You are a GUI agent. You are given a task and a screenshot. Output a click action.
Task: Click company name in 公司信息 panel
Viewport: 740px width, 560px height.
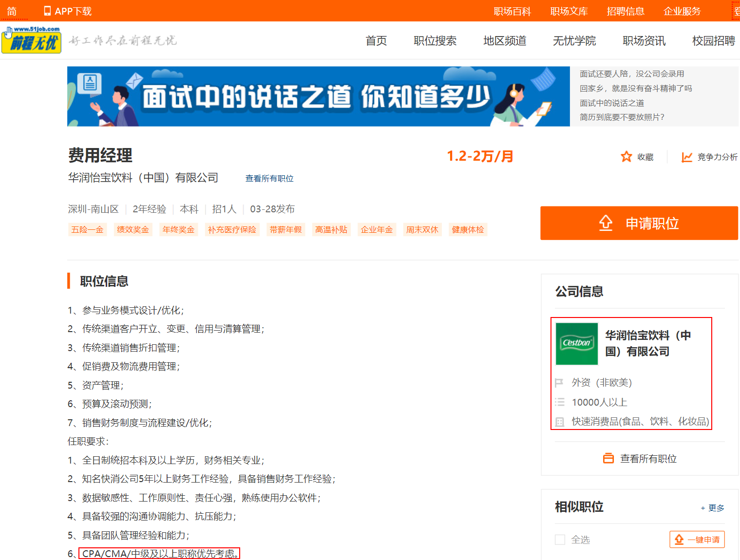pyautogui.click(x=648, y=343)
